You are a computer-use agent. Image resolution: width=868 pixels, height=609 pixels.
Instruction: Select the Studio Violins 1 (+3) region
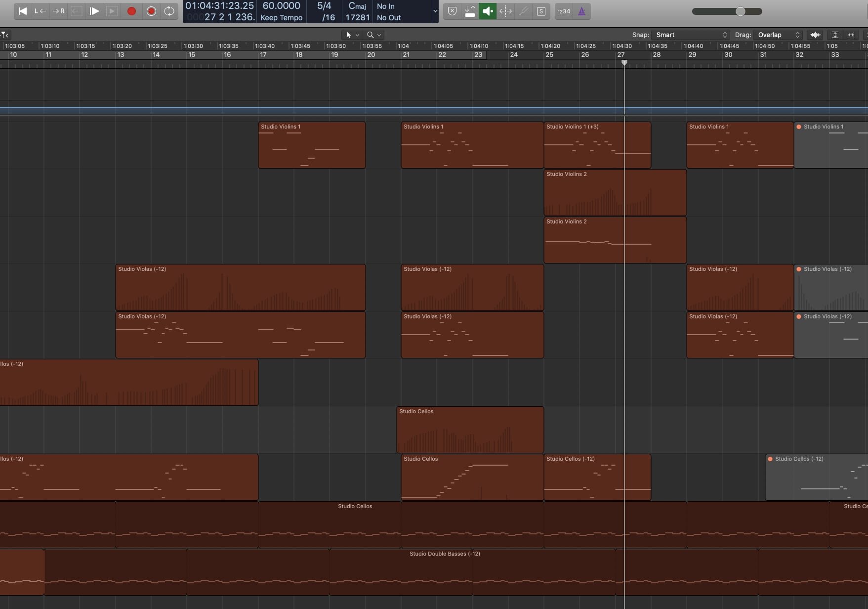tap(597, 145)
